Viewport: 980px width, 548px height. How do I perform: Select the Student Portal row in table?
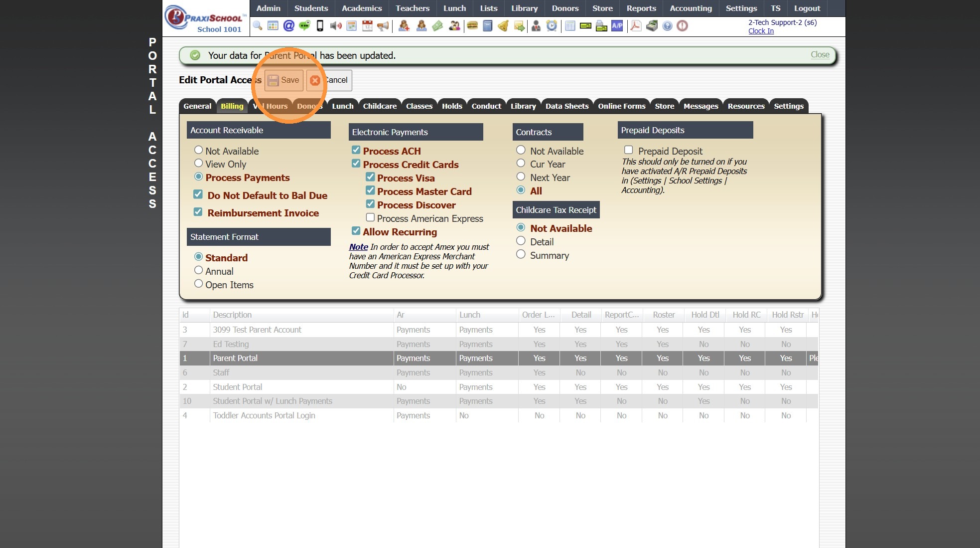point(238,387)
